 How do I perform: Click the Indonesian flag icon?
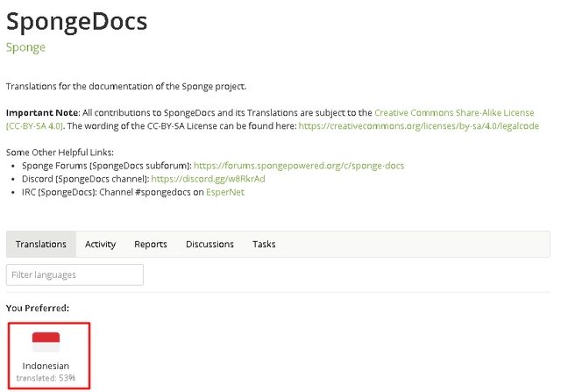click(x=46, y=342)
